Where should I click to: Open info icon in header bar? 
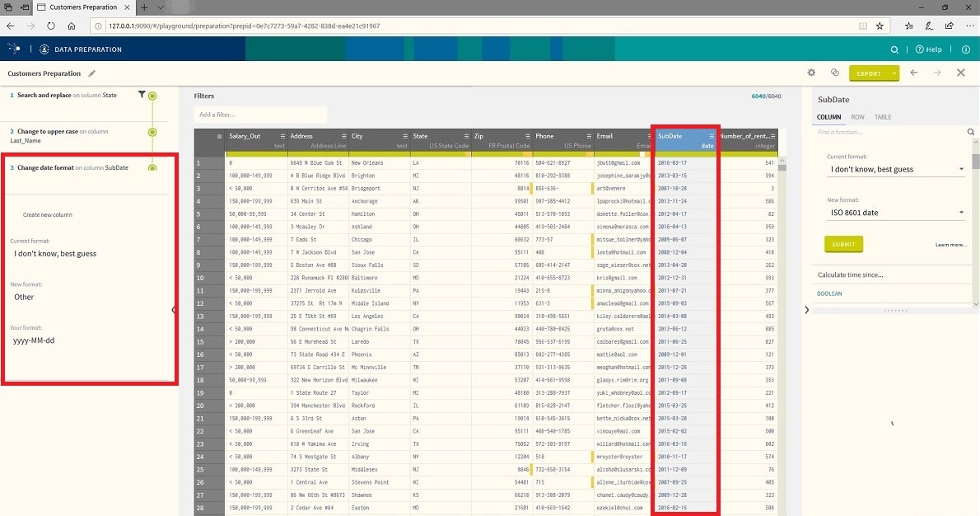pyautogui.click(x=966, y=49)
